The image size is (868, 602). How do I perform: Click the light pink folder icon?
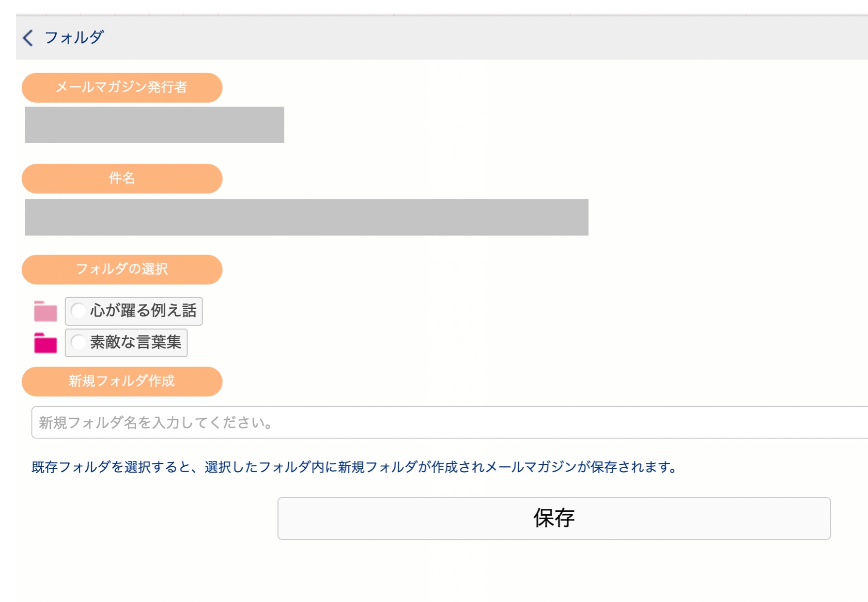point(46,311)
